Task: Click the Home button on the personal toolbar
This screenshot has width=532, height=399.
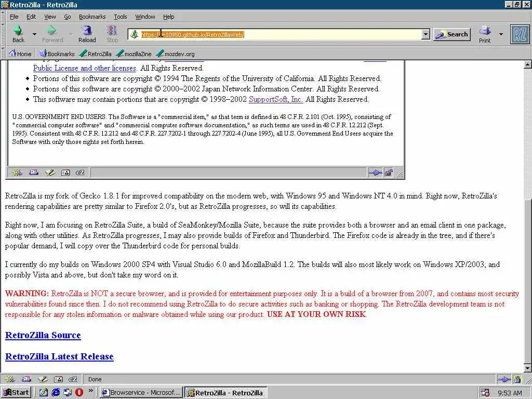Action: pos(20,54)
